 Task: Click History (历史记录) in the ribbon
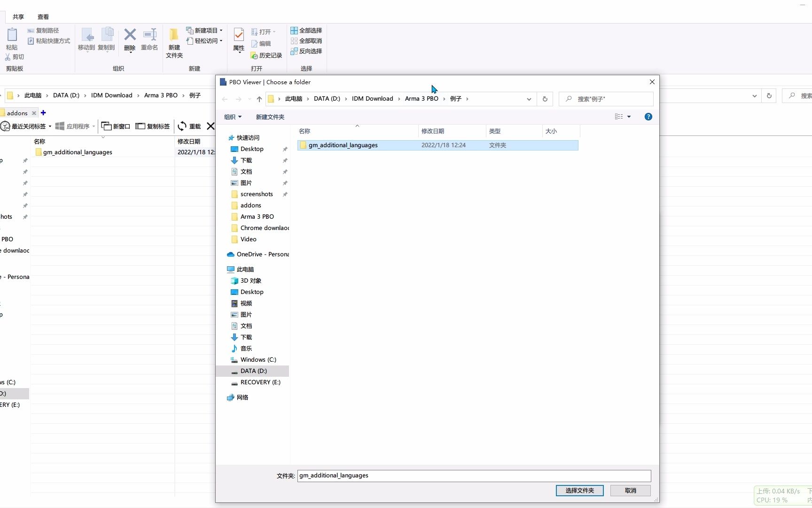pos(266,56)
